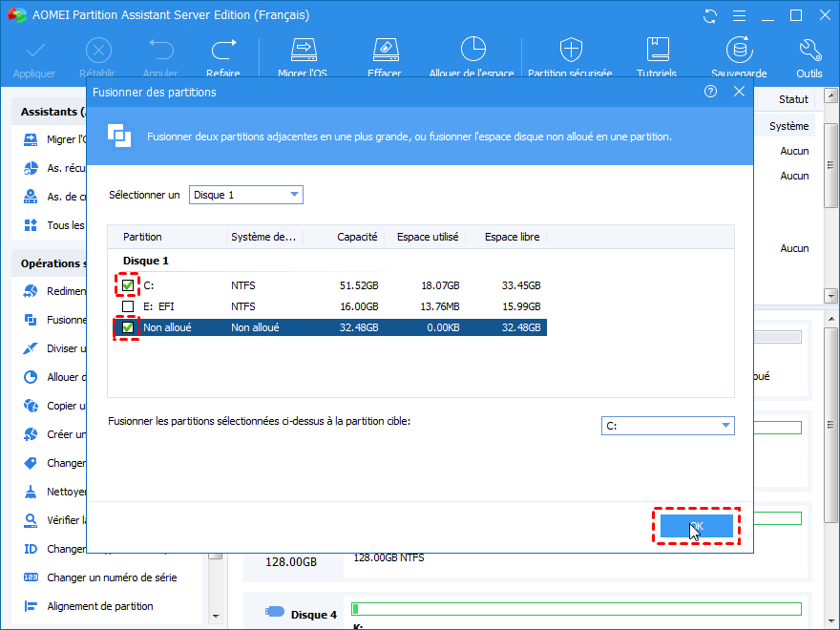This screenshot has width=840, height=630.
Task: Uncheck the Non alloué checkbox
Action: coord(128,327)
